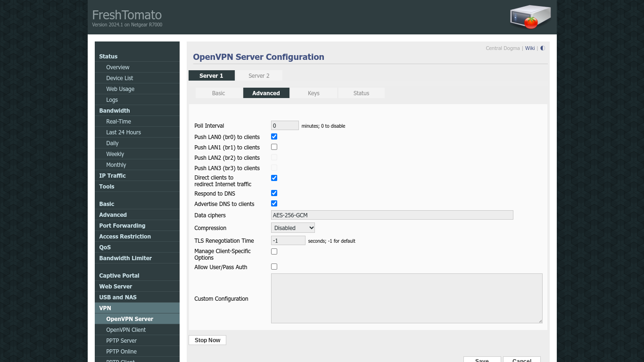Switch to the Server 2 tab
The image size is (644, 362).
(259, 76)
